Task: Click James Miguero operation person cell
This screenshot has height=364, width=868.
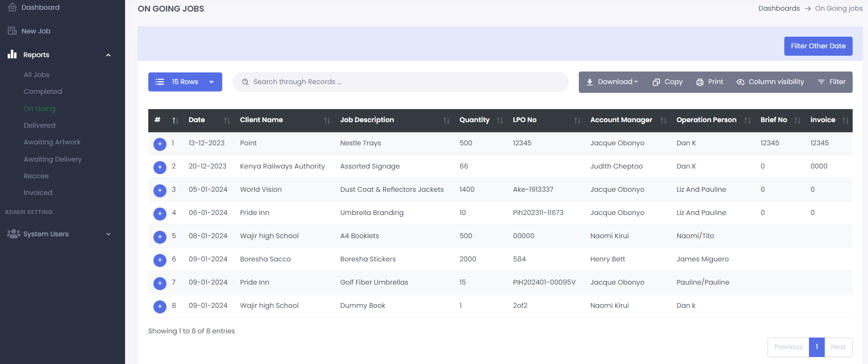Action: tap(702, 259)
